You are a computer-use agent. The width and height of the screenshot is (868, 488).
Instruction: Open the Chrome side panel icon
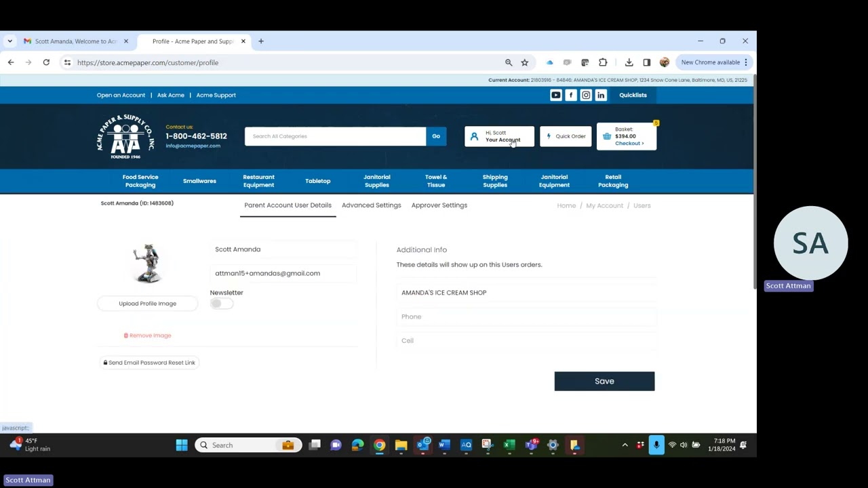646,62
